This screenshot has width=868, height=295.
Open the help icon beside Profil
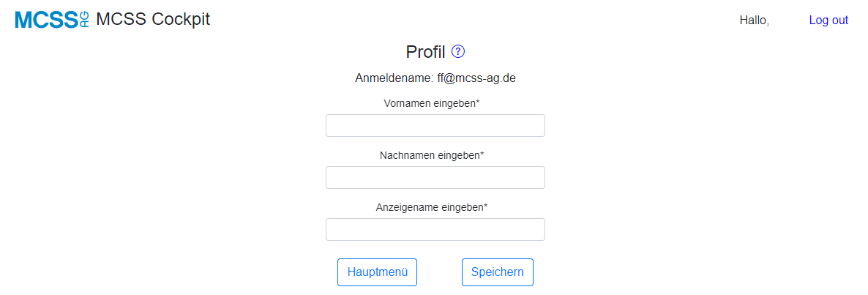tap(458, 51)
